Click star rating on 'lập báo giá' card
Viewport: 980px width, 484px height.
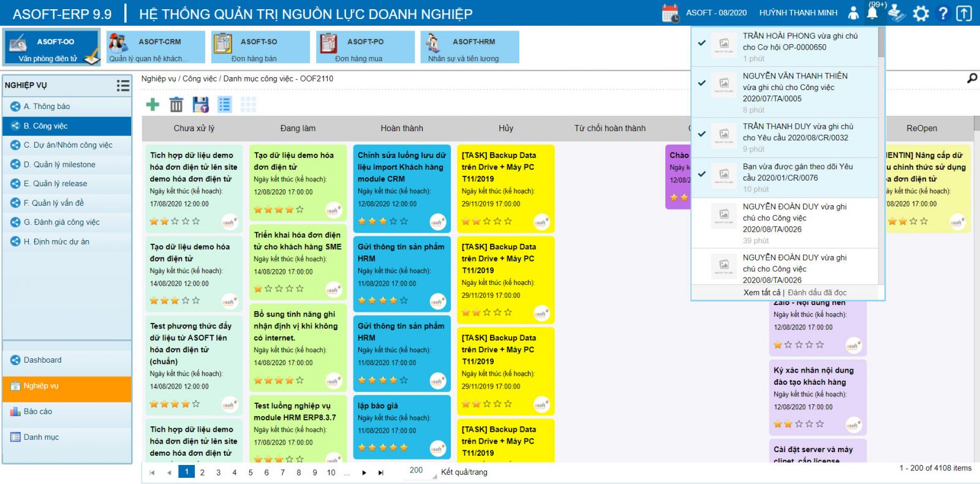point(383,448)
